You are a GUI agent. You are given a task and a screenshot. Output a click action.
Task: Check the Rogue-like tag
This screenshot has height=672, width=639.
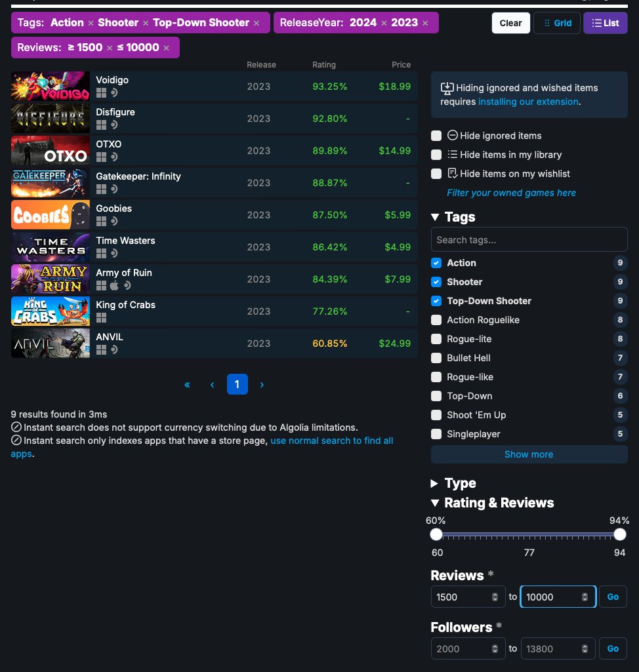(x=436, y=377)
